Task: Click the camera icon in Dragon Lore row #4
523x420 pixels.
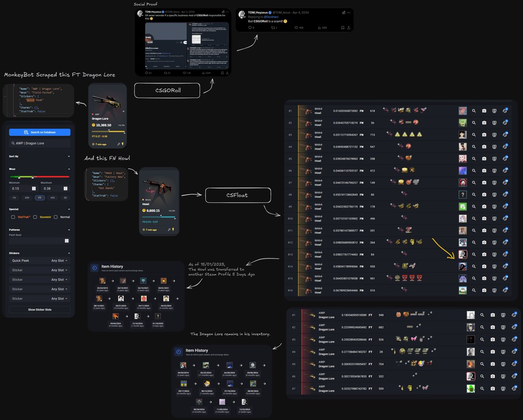Action: pos(492,352)
